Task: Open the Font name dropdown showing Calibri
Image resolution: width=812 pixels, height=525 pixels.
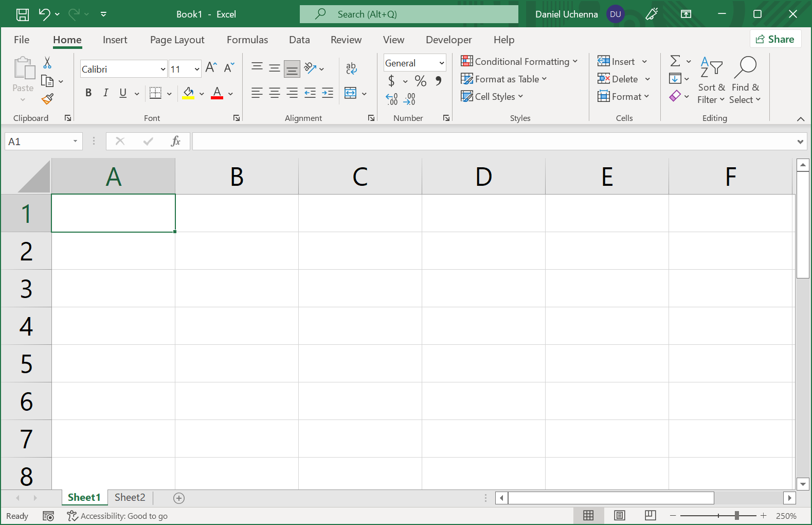Action: tap(163, 69)
